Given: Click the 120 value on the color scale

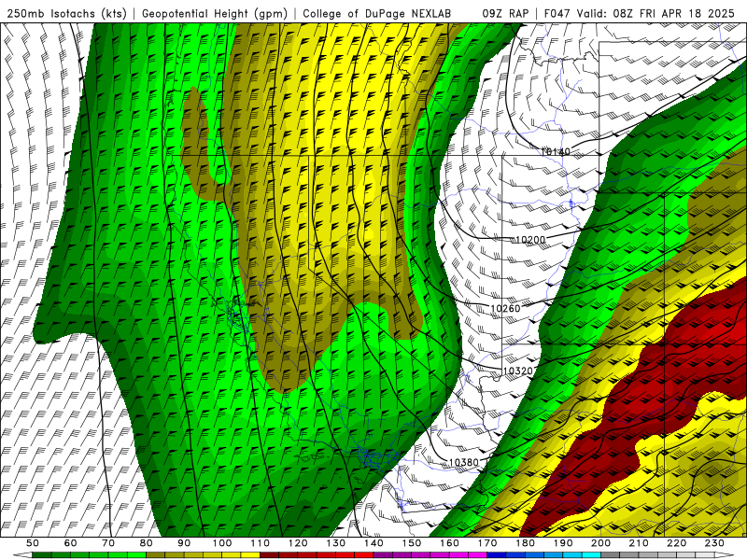Looking at the screenshot, I should coord(298,543).
